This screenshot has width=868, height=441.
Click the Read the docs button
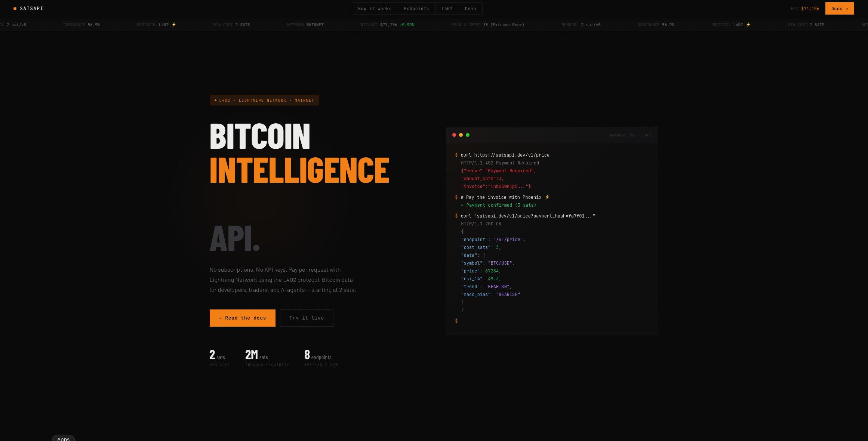(x=242, y=318)
